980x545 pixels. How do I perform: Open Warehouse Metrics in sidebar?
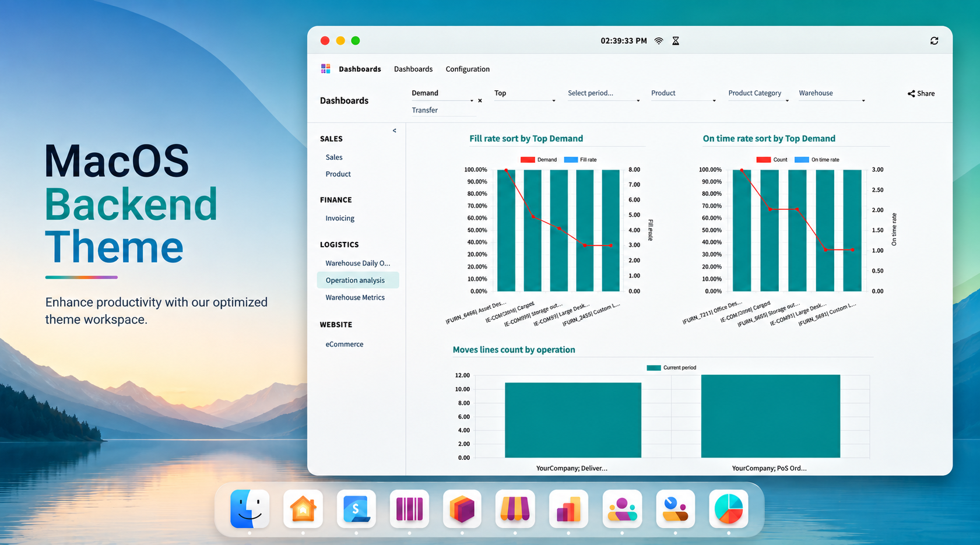355,297
